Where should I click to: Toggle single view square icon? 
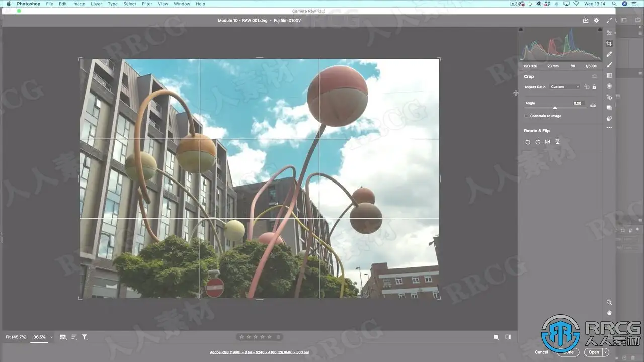(496, 337)
